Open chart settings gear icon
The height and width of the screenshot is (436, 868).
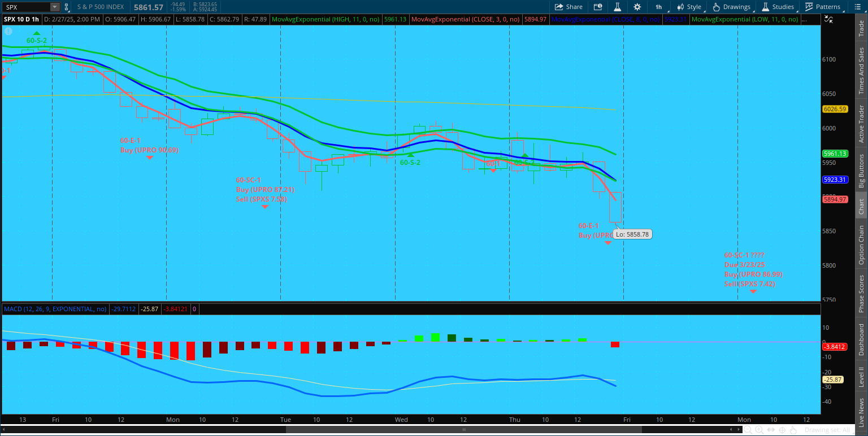pos(637,7)
